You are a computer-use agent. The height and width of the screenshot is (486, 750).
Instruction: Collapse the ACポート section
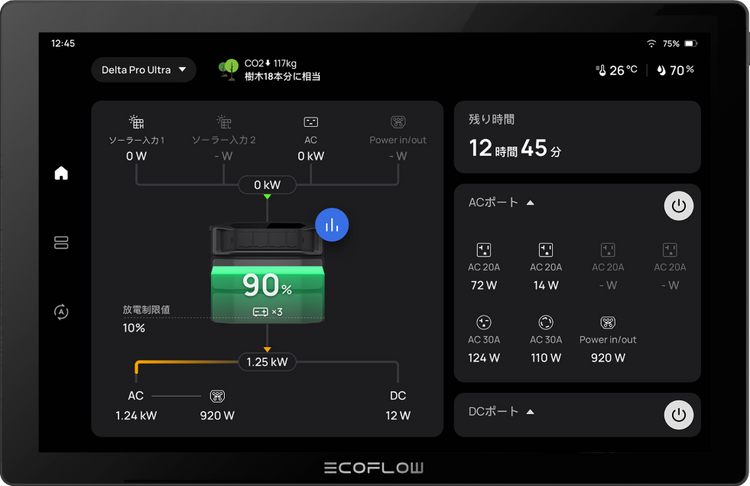(530, 203)
